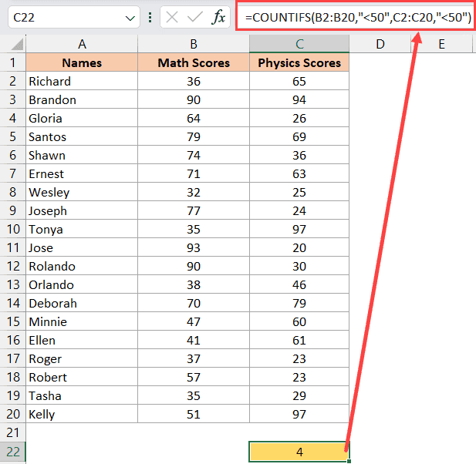The width and height of the screenshot is (476, 464).
Task: Click the Name Box showing C22
Action: (62, 17)
